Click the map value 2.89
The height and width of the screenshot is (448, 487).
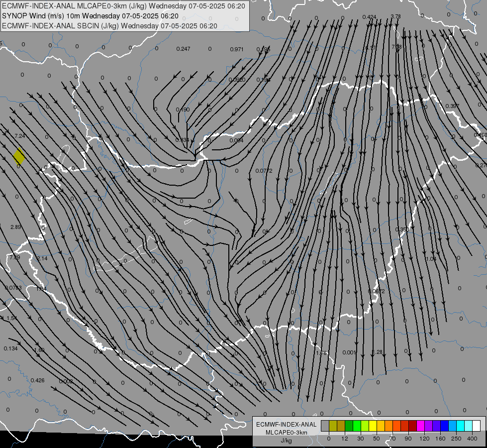pyautogui.click(x=15, y=227)
